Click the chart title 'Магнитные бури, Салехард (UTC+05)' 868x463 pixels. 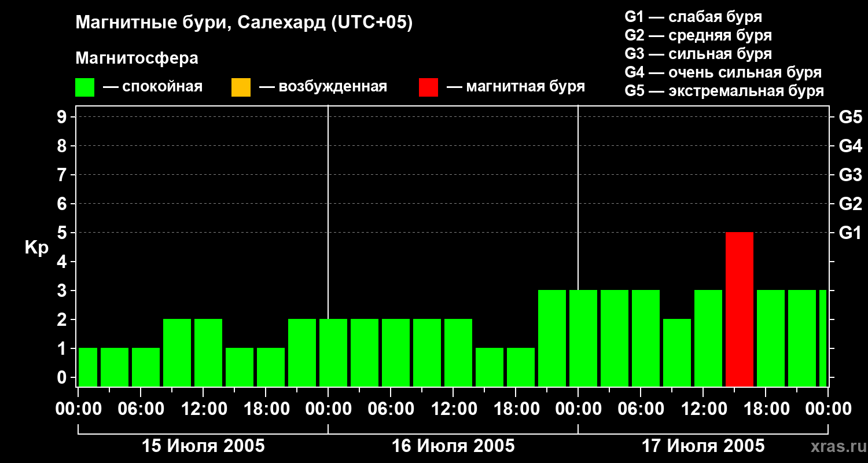pos(244,23)
